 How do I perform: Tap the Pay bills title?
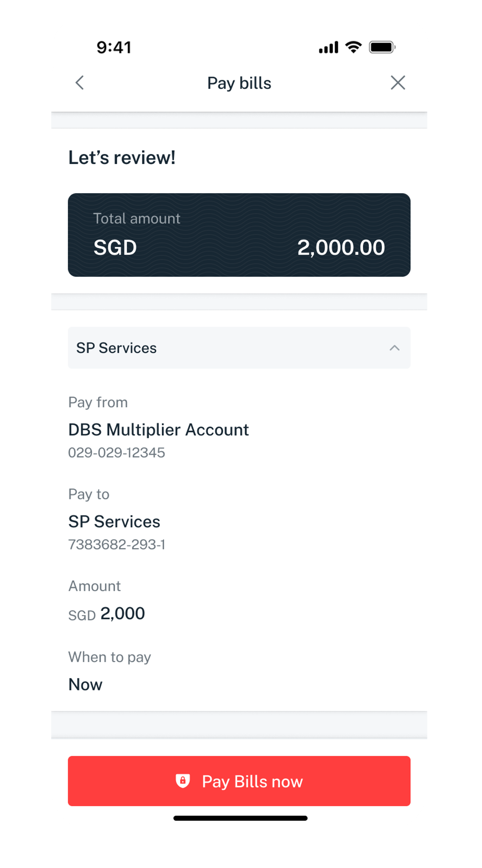[239, 83]
